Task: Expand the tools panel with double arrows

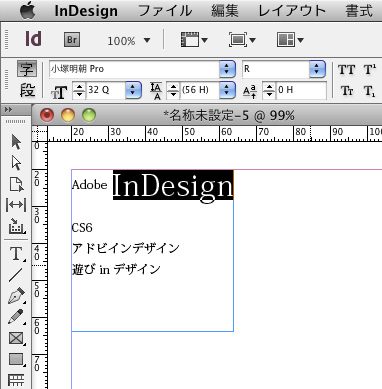Action: pyautogui.click(x=9, y=110)
